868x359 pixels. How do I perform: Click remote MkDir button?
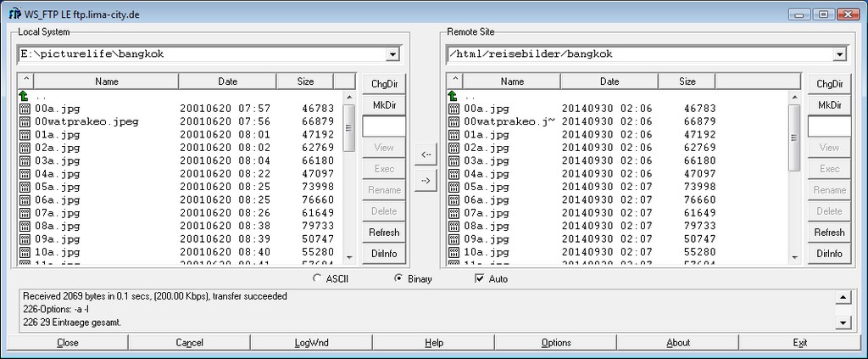(x=829, y=105)
